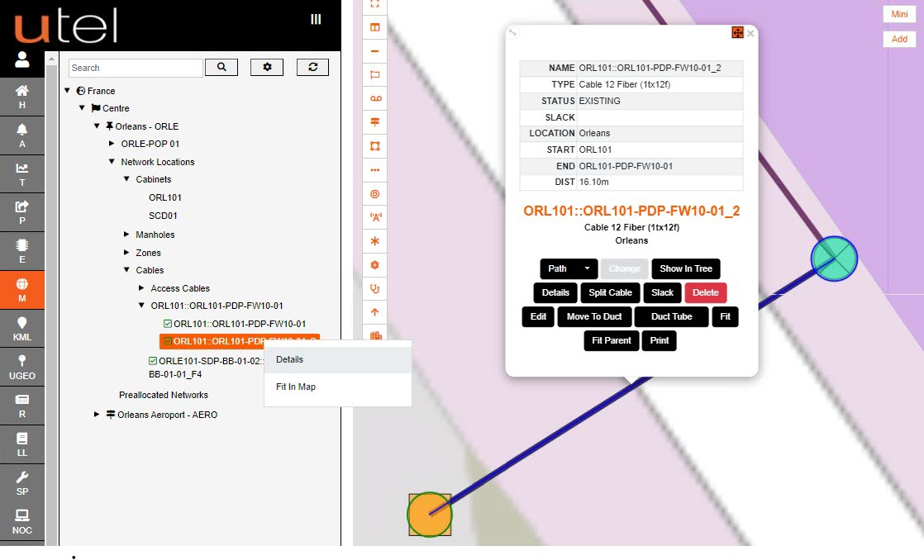924x560 pixels.
Task: Click the popup move handle icon
Action: point(737,33)
